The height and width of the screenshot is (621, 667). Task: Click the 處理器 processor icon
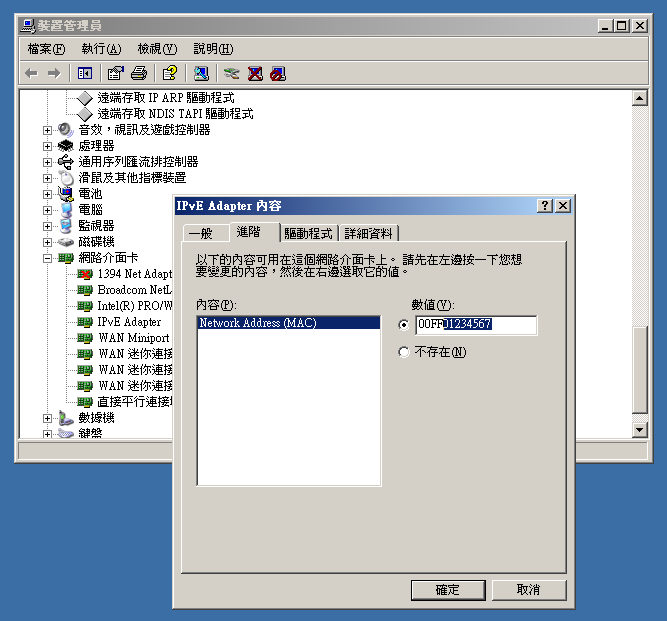66,146
